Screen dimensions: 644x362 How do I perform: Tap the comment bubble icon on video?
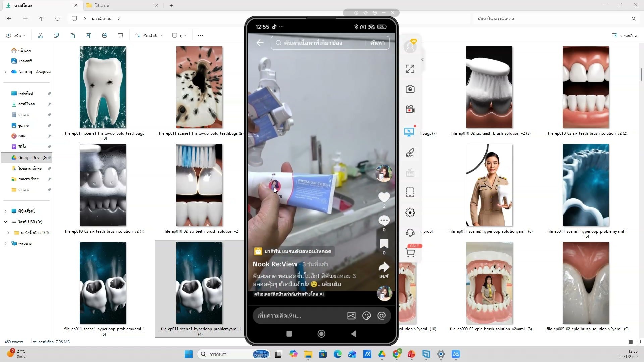click(384, 221)
